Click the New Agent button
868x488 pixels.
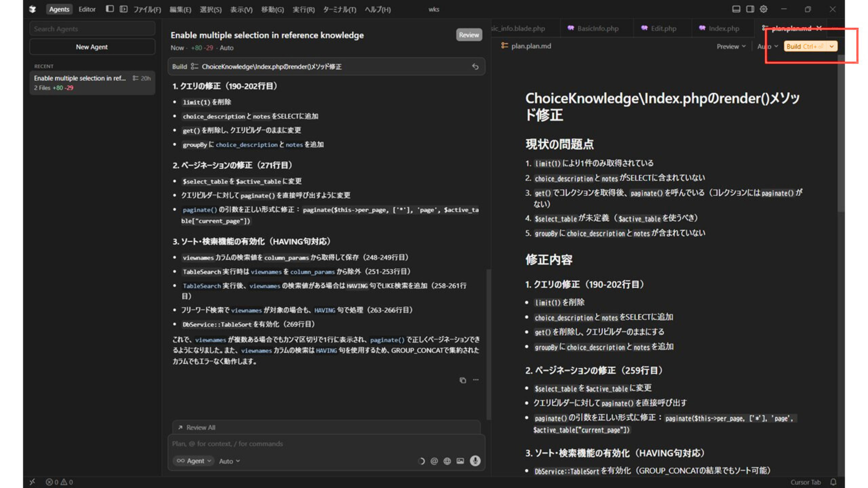click(92, 47)
